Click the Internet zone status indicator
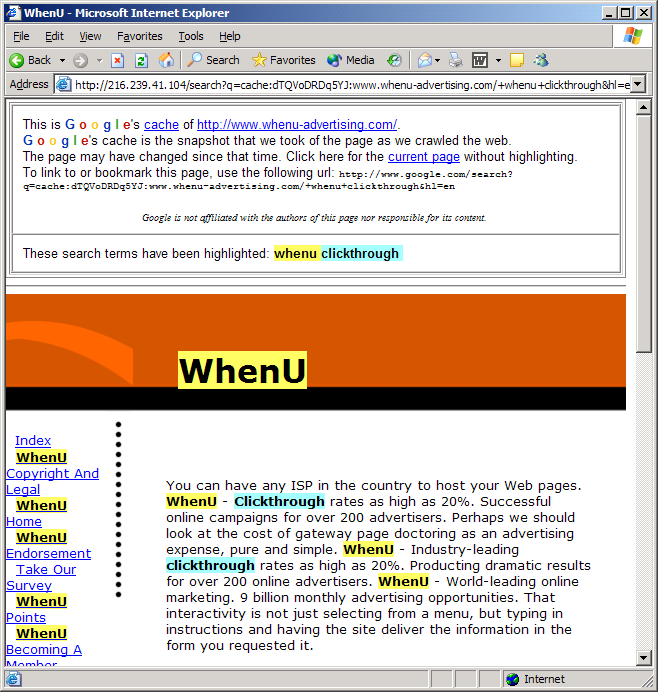The height and width of the screenshot is (692, 658). pos(534,679)
